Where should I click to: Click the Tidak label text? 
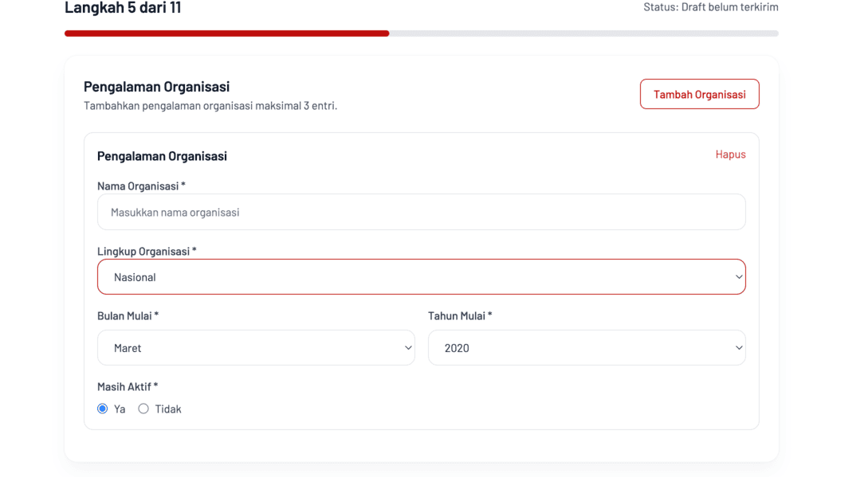(168, 409)
